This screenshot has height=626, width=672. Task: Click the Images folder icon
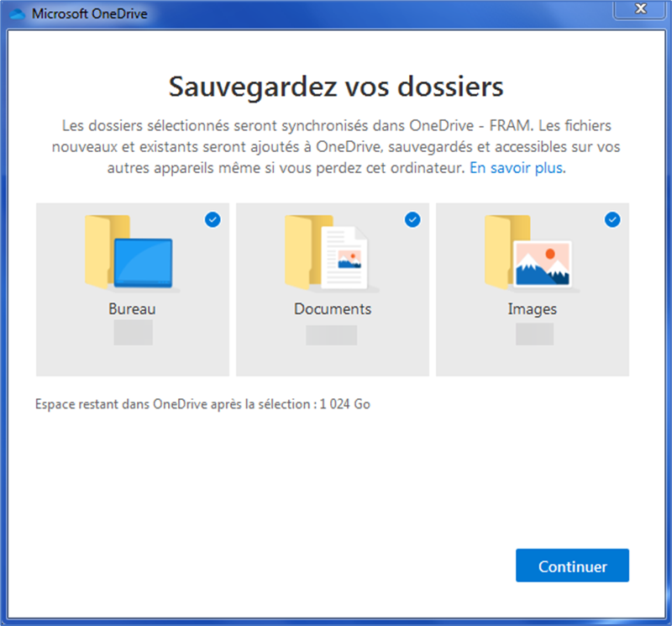[x=532, y=253]
